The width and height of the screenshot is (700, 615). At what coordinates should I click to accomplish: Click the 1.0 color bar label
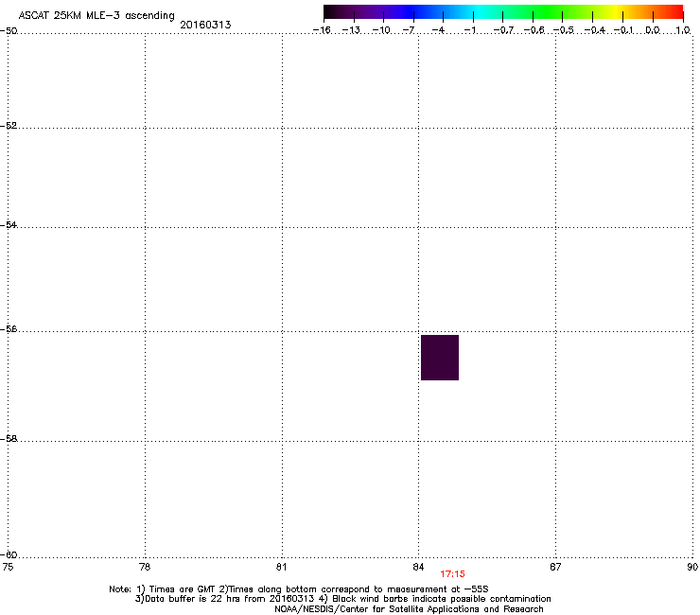tap(683, 30)
